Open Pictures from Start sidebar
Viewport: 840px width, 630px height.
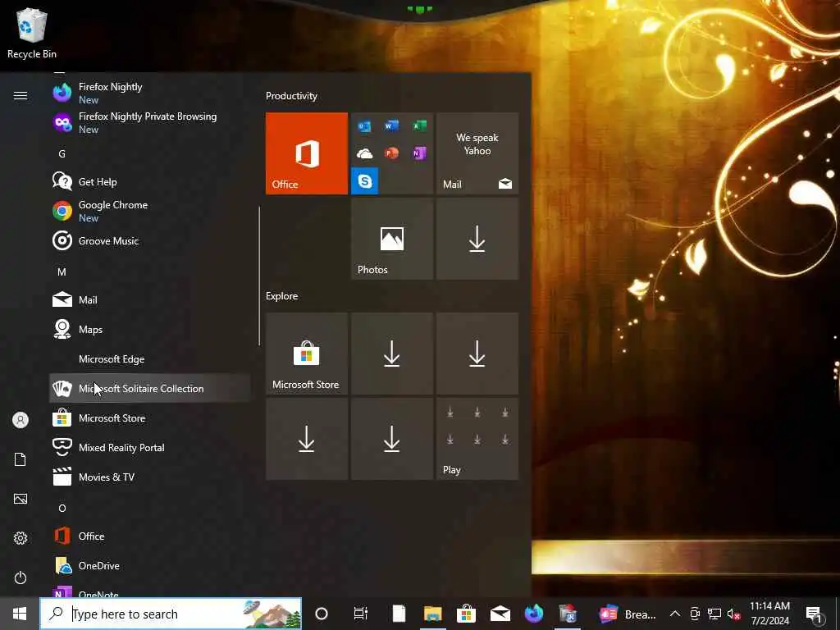pos(21,499)
